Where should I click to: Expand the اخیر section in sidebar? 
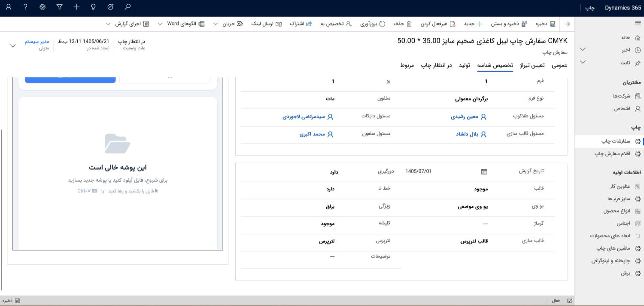(x=583, y=50)
